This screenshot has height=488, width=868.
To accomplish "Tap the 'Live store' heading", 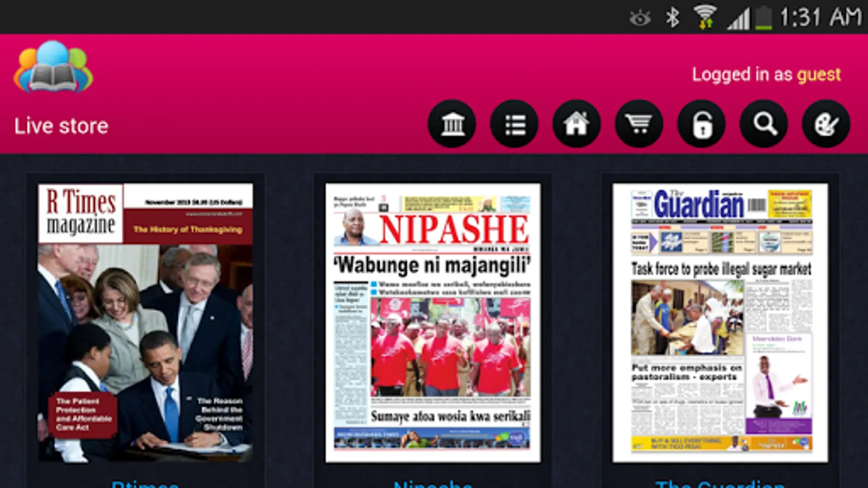I will (x=61, y=126).
